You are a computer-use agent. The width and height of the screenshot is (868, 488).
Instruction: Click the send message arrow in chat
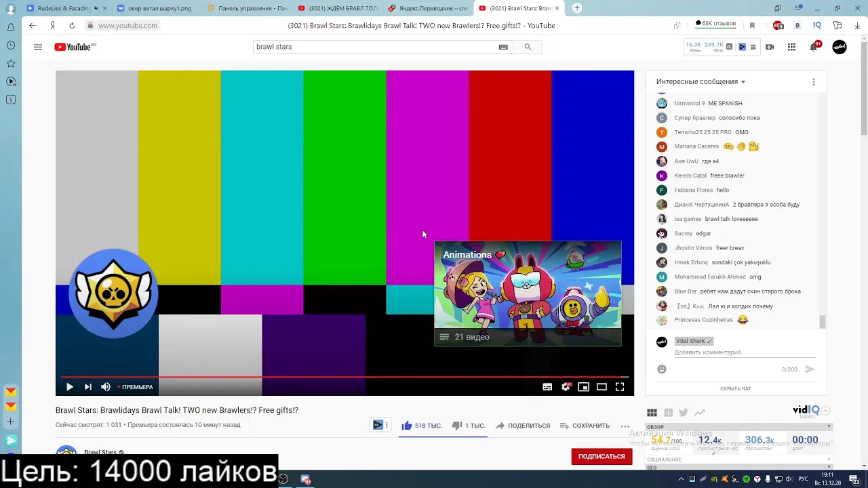pos(809,369)
